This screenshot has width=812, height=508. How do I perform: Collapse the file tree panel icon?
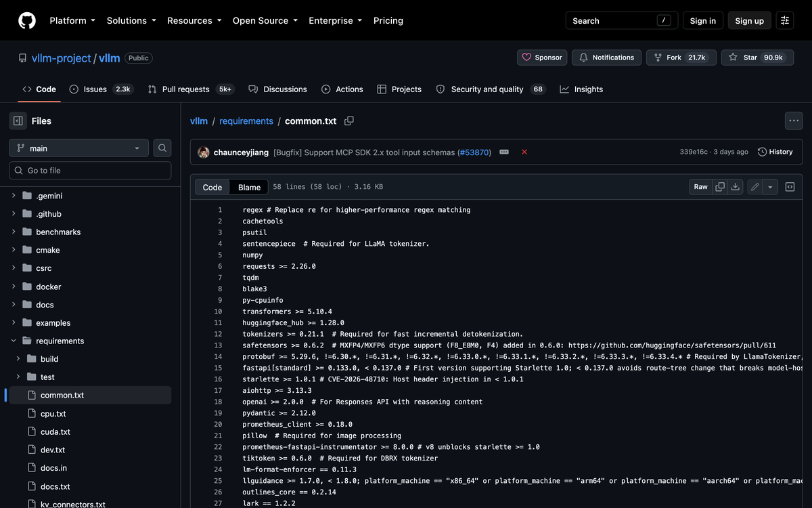point(18,121)
